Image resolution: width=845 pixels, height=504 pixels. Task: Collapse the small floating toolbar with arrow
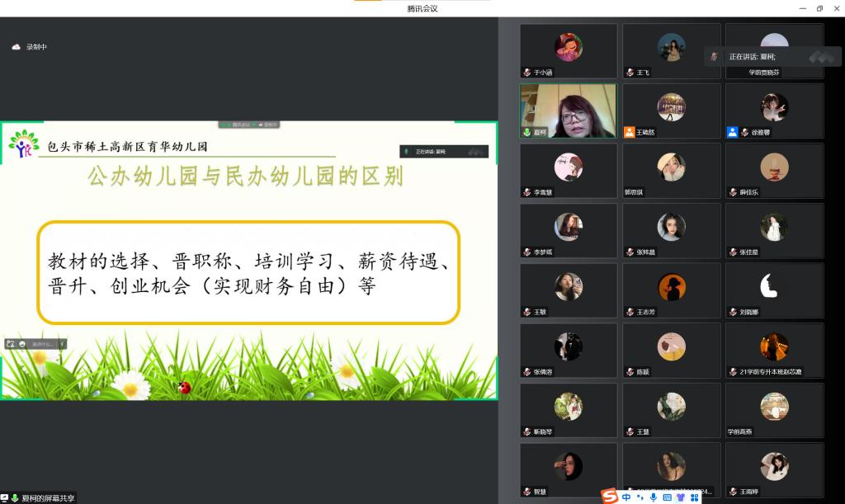(x=62, y=344)
